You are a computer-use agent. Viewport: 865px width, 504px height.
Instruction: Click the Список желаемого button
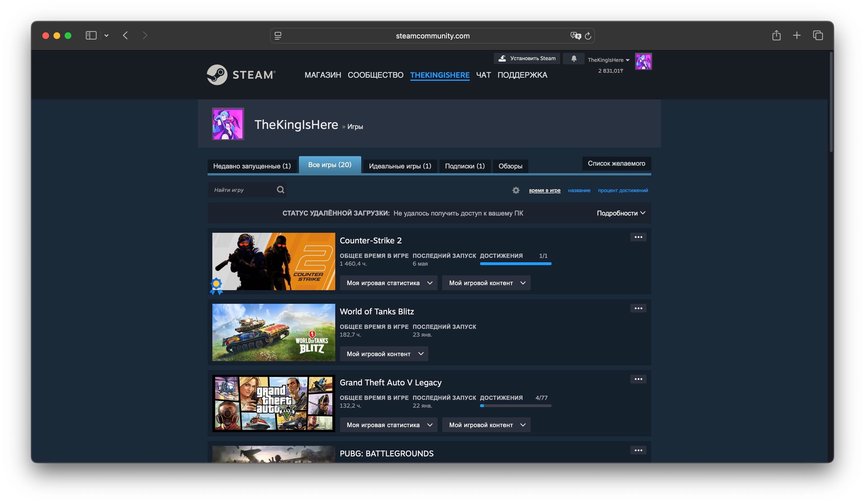point(616,163)
